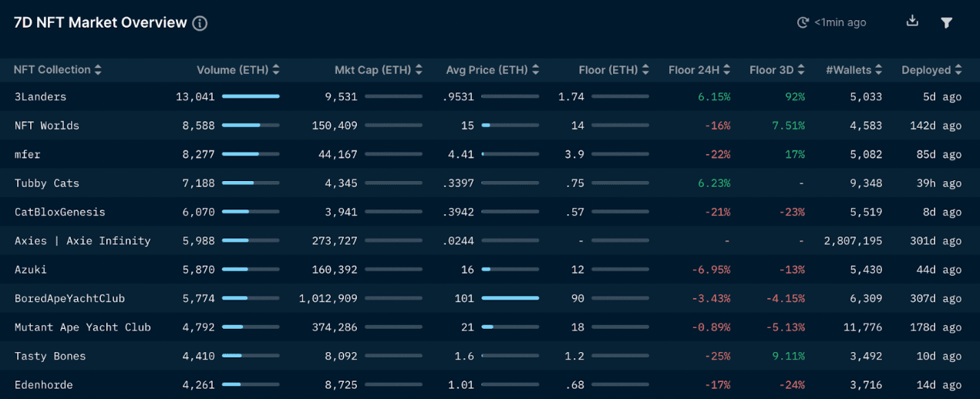Click the sort arrows next to Avg Price (ETH)
The image size is (980, 399).
point(535,70)
